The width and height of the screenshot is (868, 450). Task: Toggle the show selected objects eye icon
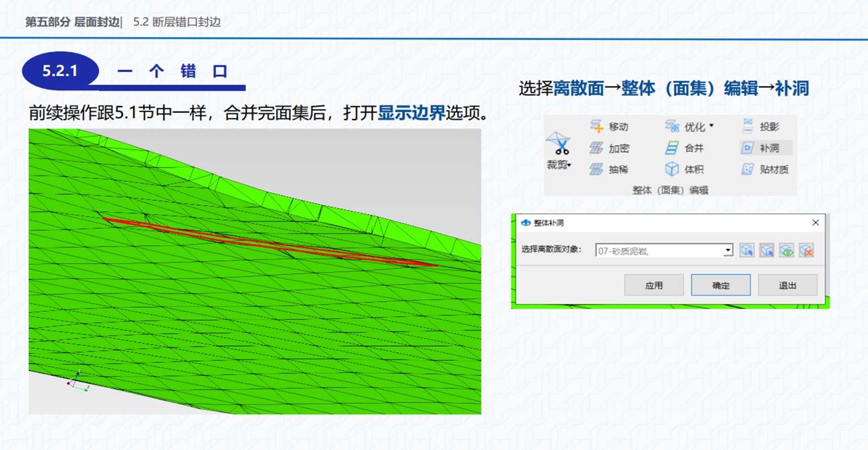click(x=787, y=250)
